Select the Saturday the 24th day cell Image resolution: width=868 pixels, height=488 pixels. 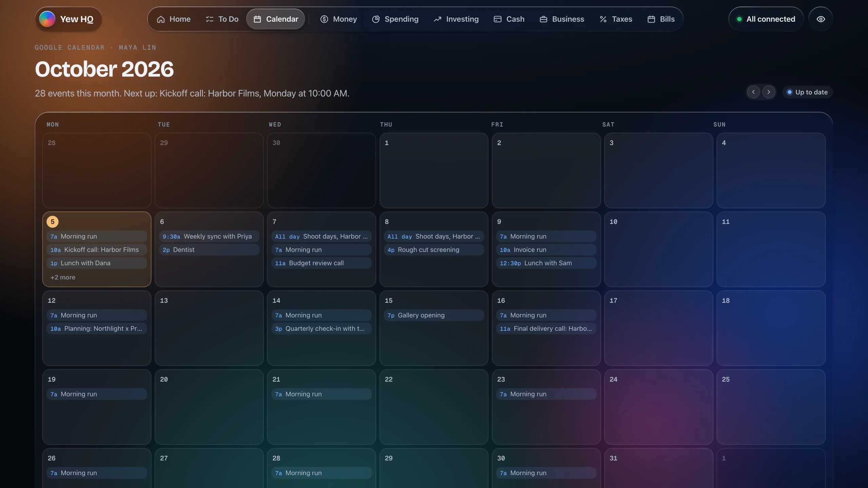pos(658,407)
